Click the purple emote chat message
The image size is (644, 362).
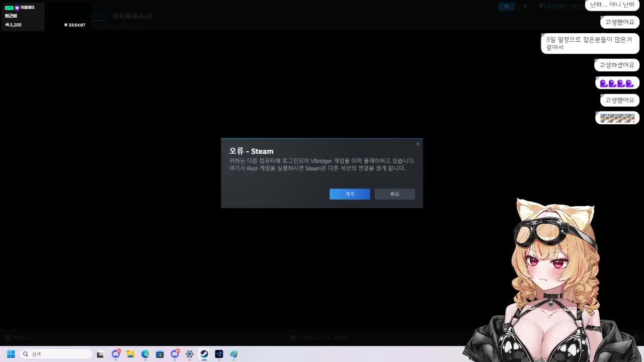617,83
